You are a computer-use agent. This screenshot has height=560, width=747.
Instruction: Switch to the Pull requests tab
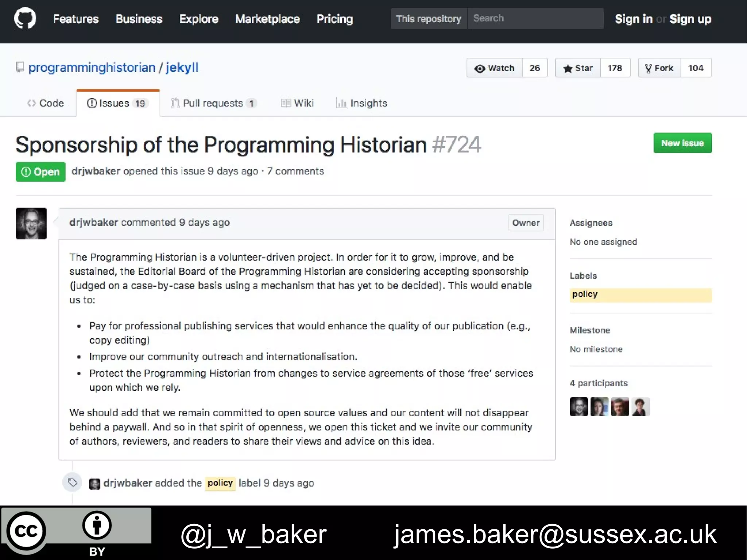(x=214, y=103)
